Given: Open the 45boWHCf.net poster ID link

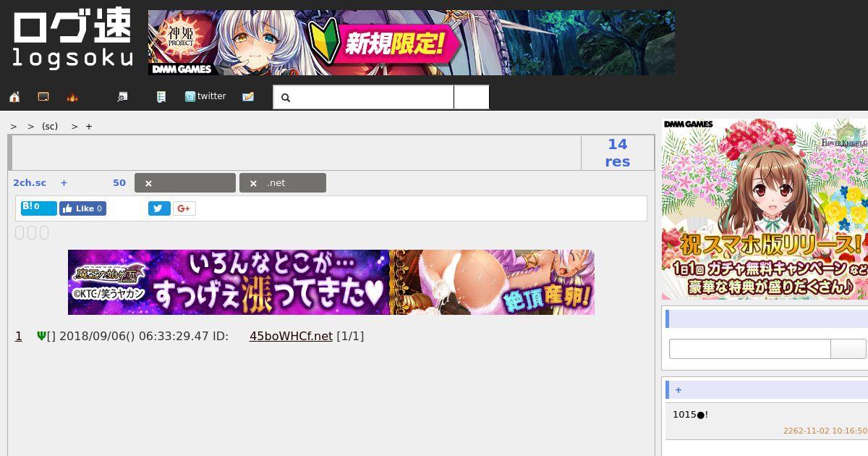Looking at the screenshot, I should pyautogui.click(x=291, y=336).
